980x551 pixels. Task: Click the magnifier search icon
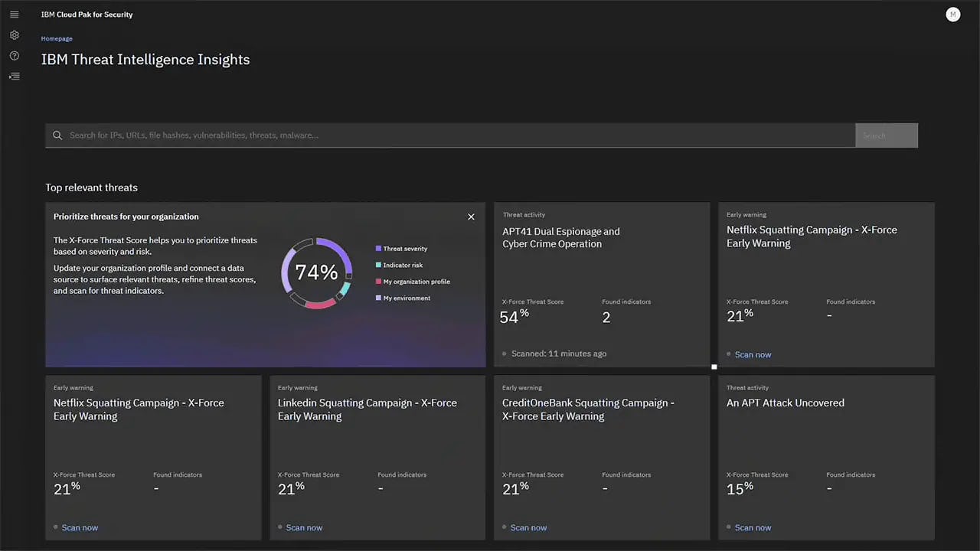(57, 135)
